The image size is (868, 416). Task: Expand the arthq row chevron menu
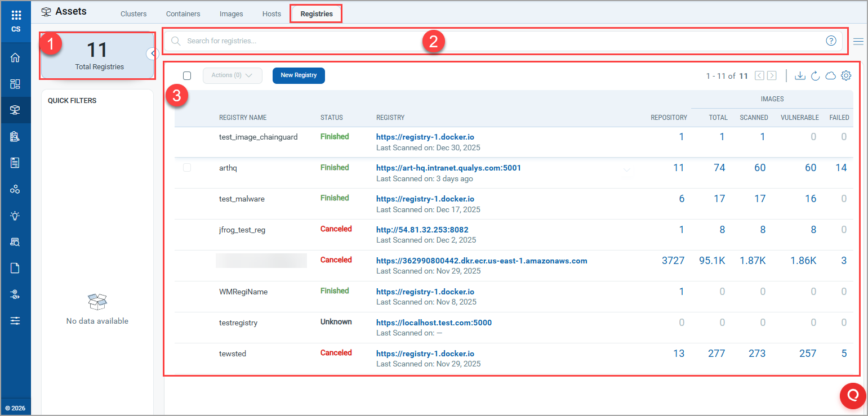tap(626, 170)
